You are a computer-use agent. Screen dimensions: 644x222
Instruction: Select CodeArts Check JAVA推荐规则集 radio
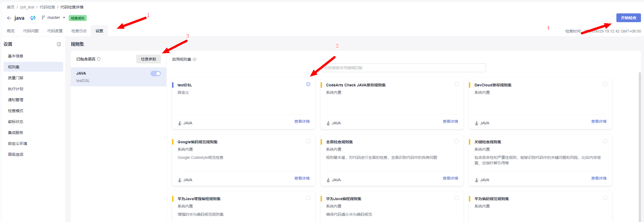457,84
